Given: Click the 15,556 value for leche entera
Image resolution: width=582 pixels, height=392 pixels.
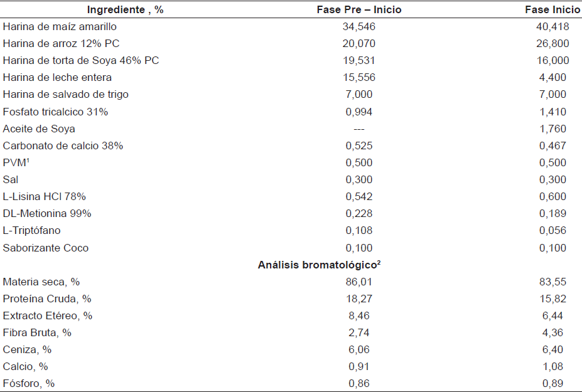Looking at the screenshot, I should click(358, 78).
